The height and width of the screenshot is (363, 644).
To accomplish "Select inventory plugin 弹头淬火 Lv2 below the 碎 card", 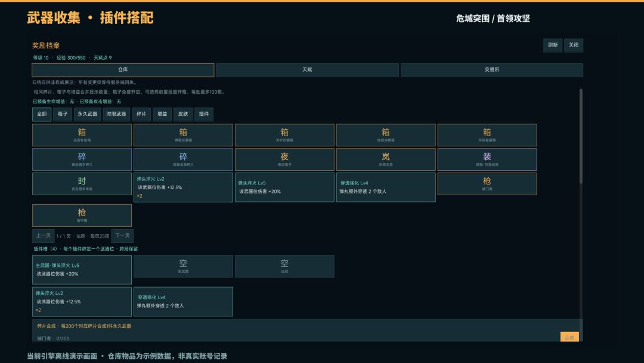I will 183,187.
